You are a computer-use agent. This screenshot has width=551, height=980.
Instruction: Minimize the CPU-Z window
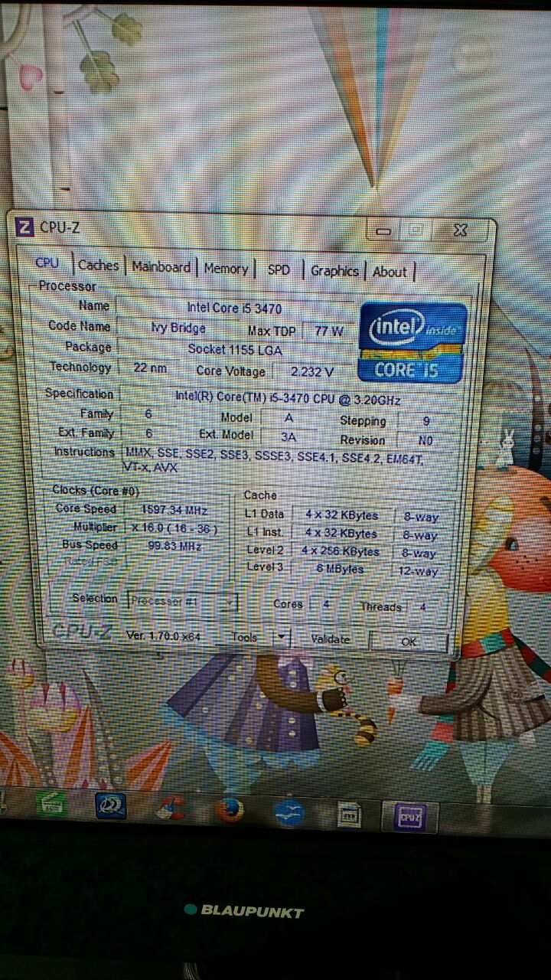(383, 230)
